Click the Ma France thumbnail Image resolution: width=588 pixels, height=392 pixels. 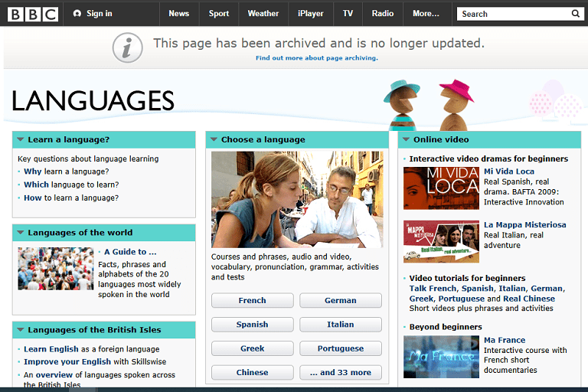pyautogui.click(x=441, y=357)
